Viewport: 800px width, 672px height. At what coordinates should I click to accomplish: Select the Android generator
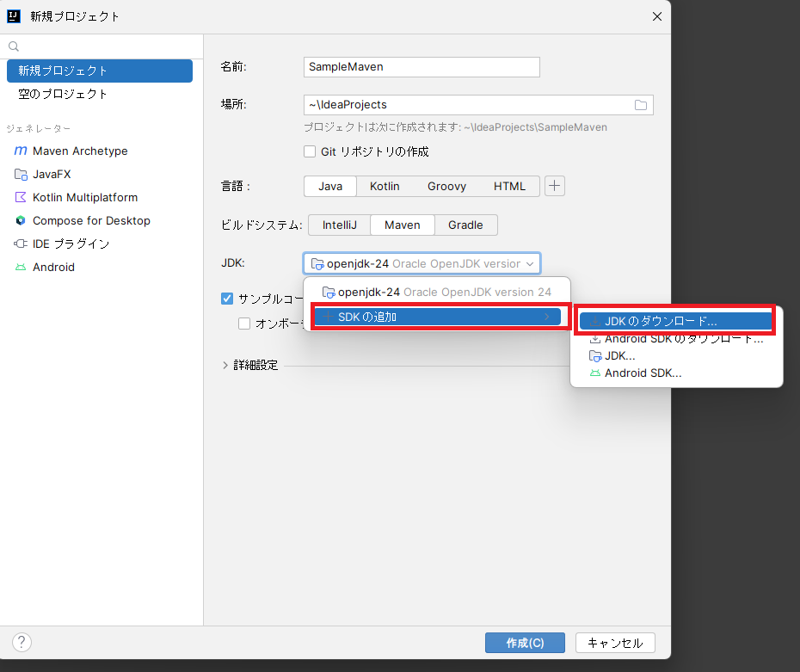point(100,267)
